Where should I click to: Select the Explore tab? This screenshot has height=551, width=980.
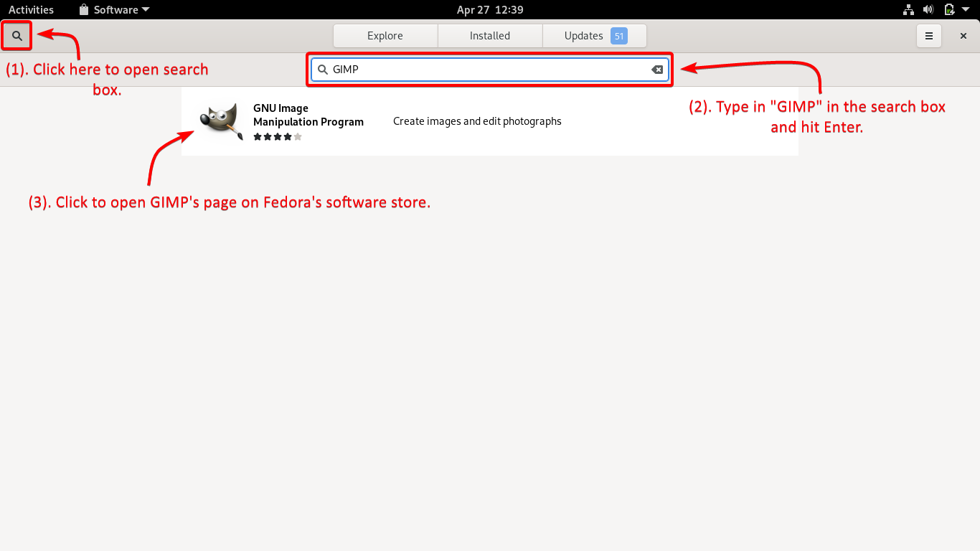[x=385, y=35]
